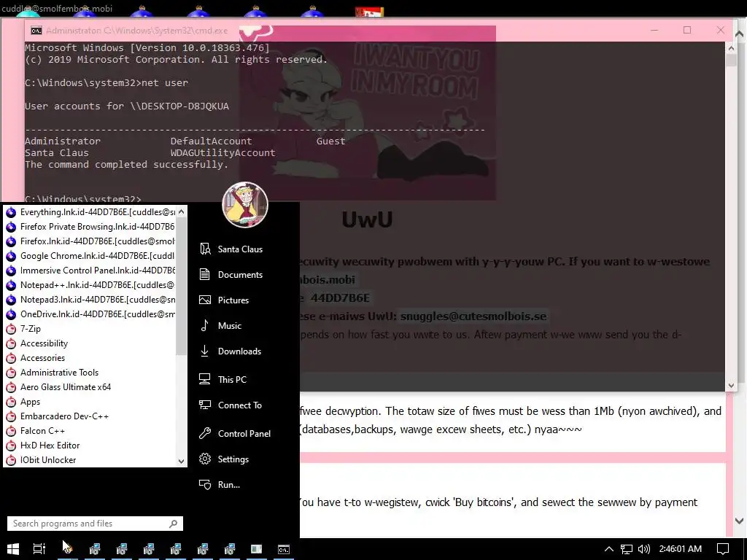Image resolution: width=747 pixels, height=560 pixels.
Task: Click the search magnifier icon
Action: [173, 524]
